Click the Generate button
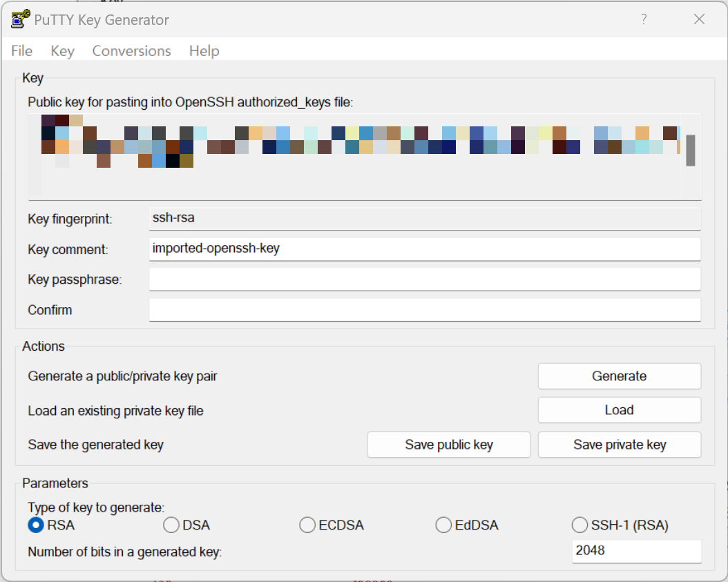This screenshot has height=582, width=728. (620, 376)
